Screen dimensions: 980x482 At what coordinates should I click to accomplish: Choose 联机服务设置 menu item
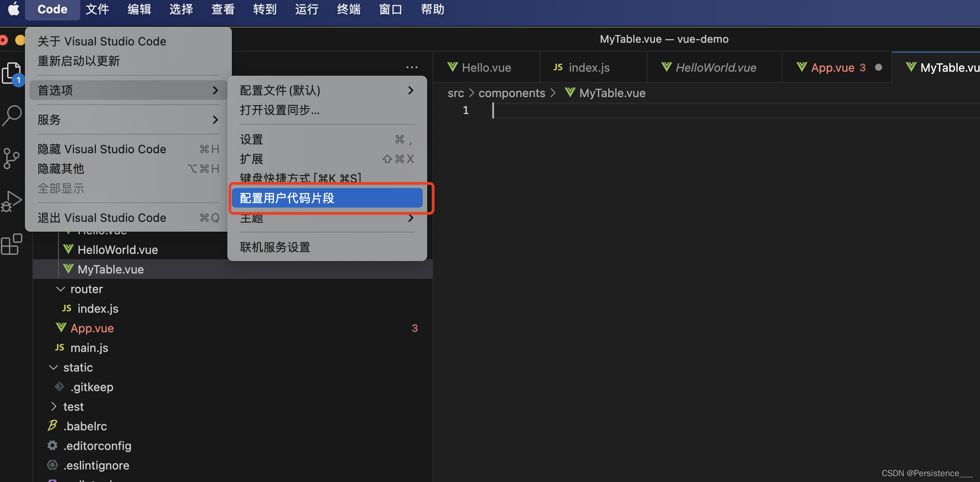[x=327, y=247]
